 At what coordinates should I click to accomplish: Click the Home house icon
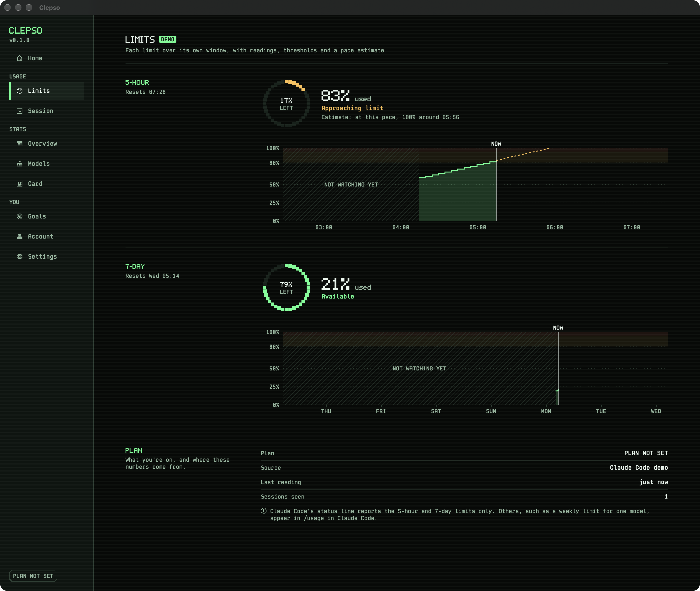pyautogui.click(x=20, y=58)
